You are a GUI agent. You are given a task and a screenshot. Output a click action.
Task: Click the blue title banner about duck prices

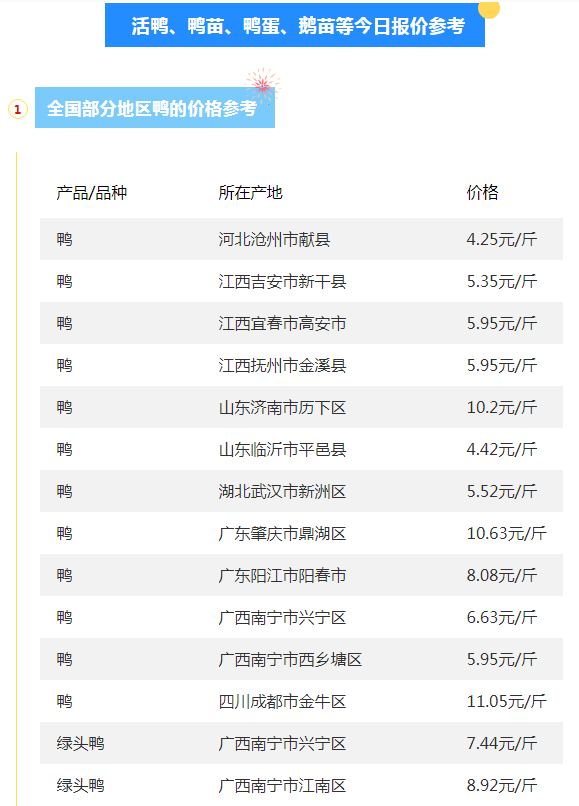295,25
